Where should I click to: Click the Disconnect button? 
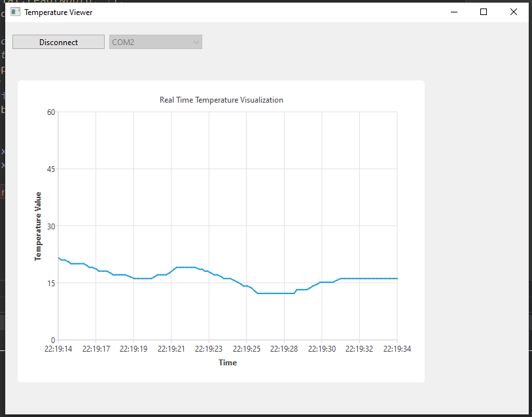(x=58, y=42)
